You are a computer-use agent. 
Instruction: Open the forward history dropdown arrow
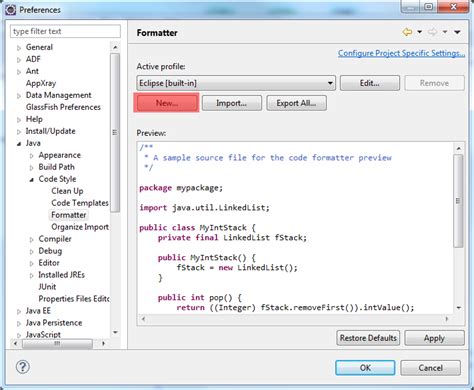pos(445,32)
